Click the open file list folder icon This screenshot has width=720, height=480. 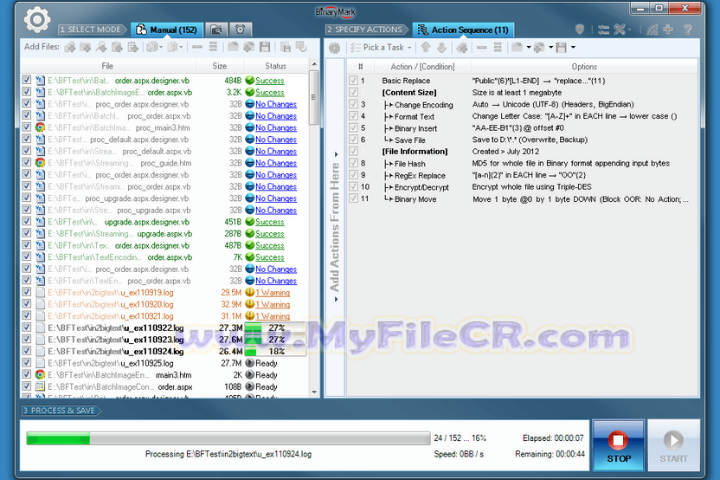[x=233, y=47]
